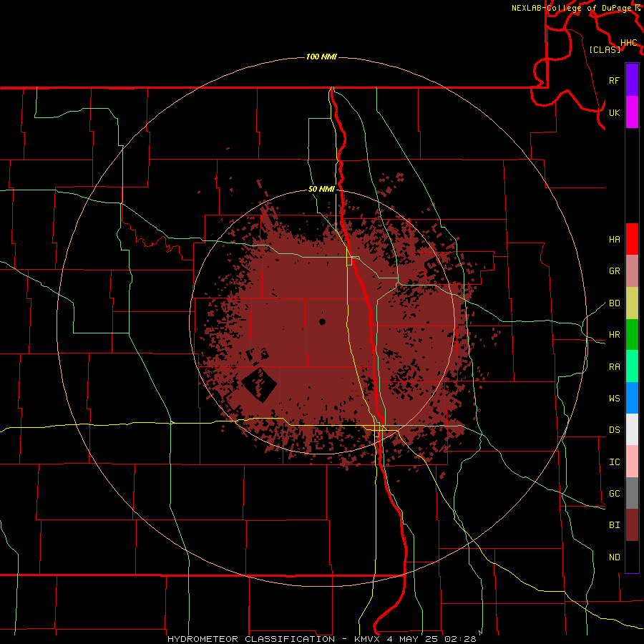Click the radar site black dot at center
This screenshot has width=644, height=644.
tap(323, 322)
